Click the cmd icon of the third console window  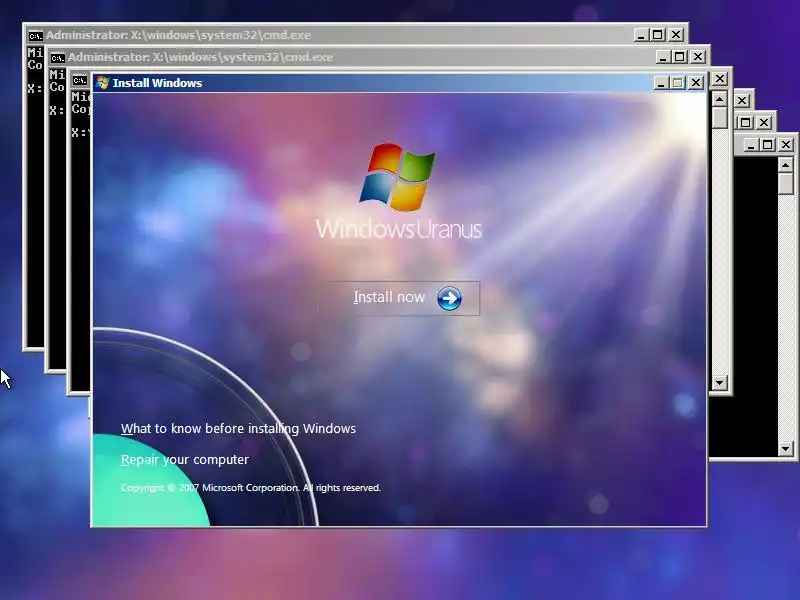(x=80, y=80)
